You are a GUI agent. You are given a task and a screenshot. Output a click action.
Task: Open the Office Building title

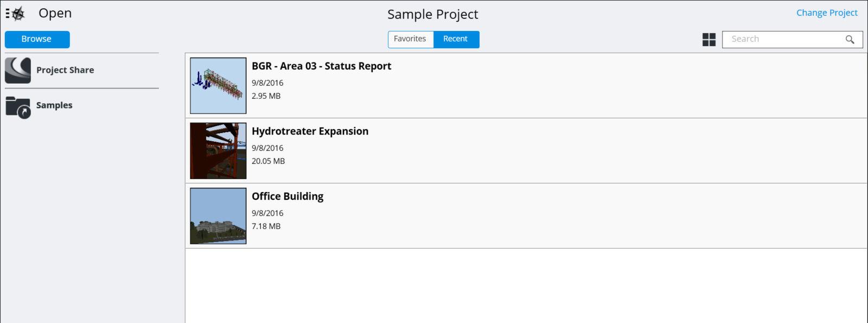point(288,197)
